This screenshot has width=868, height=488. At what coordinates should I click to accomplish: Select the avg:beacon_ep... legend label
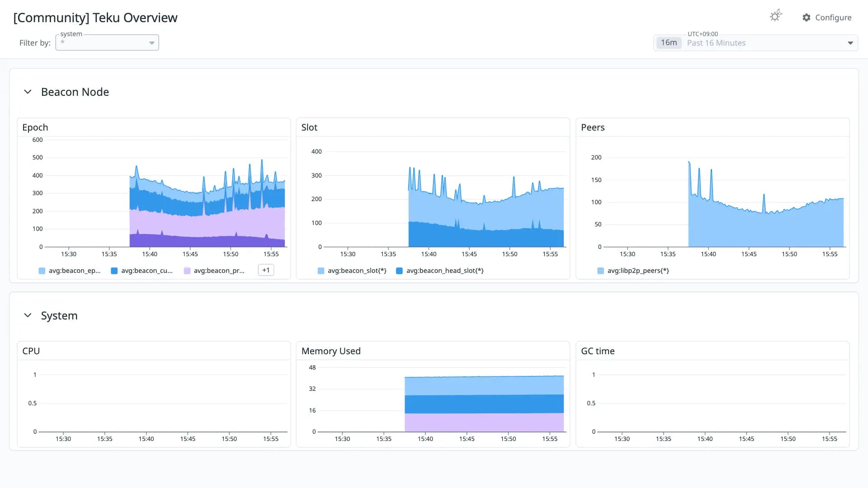click(x=75, y=271)
